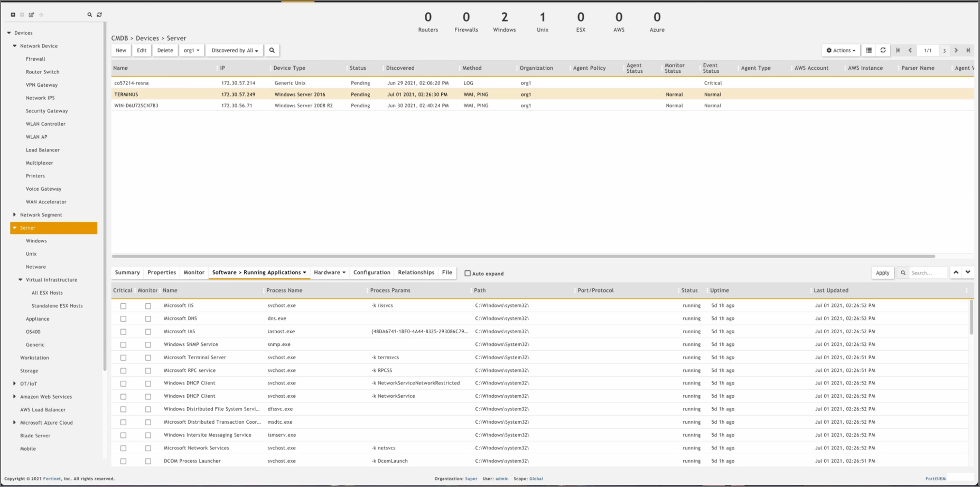Focus the applications Search input field
This screenshot has width=980, height=487.
click(x=928, y=273)
